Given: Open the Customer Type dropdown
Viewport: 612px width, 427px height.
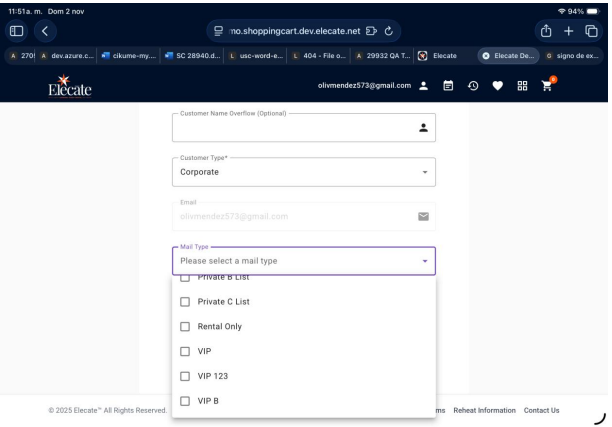Looking at the screenshot, I should [304, 171].
